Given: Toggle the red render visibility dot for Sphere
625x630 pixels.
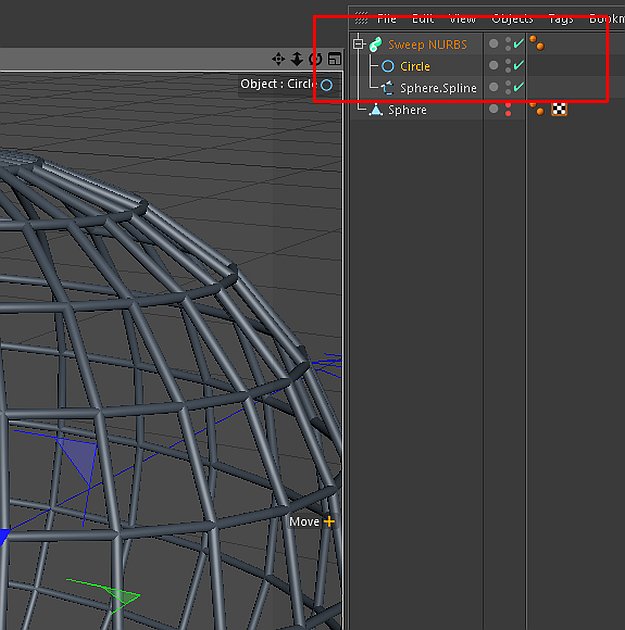Looking at the screenshot, I should point(508,114).
